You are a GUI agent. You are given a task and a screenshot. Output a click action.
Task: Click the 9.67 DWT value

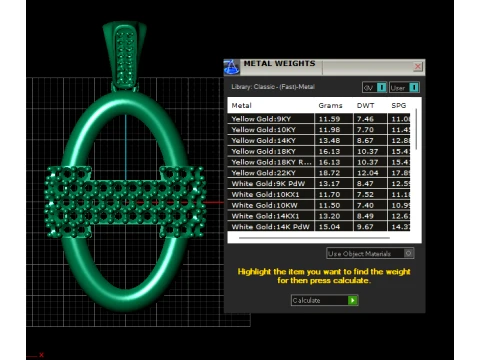pos(365,227)
